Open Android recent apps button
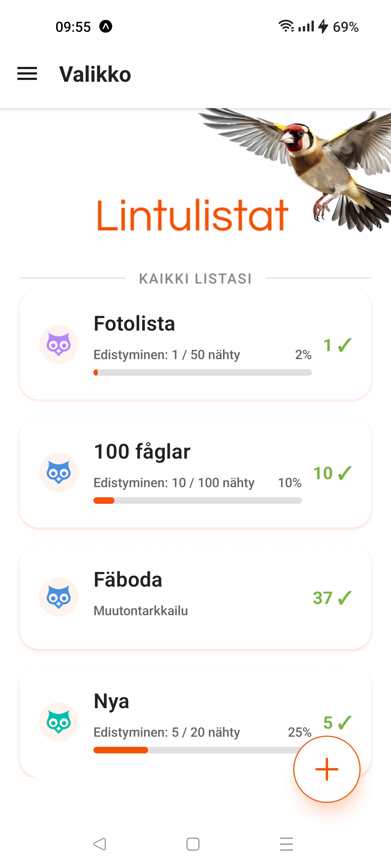Screen dimensions: 391x868 coord(286,844)
